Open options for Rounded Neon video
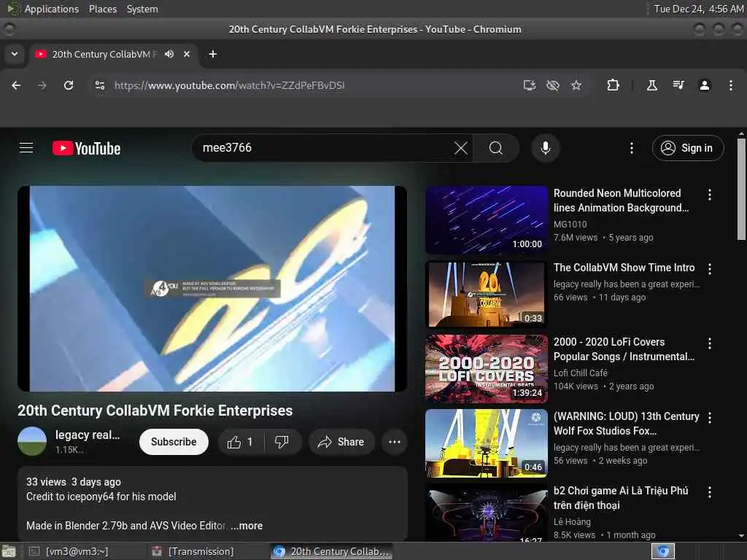This screenshot has width=747, height=560. click(x=710, y=194)
